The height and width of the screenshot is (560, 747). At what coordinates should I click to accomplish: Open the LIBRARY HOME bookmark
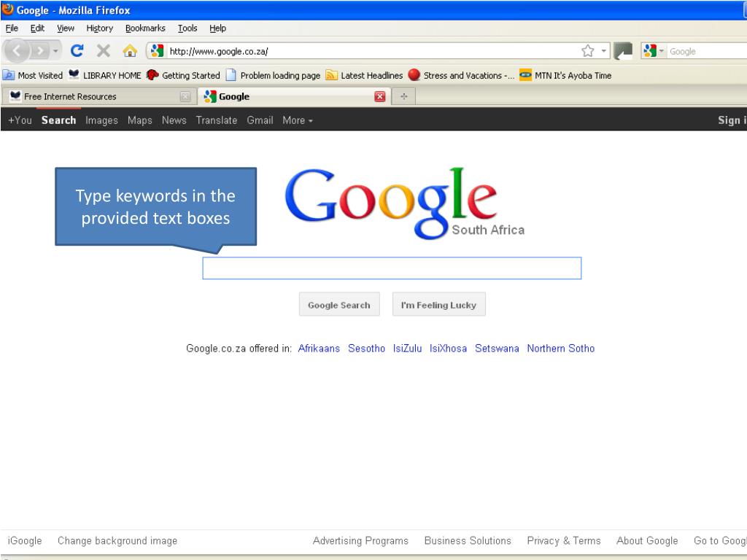[x=105, y=75]
